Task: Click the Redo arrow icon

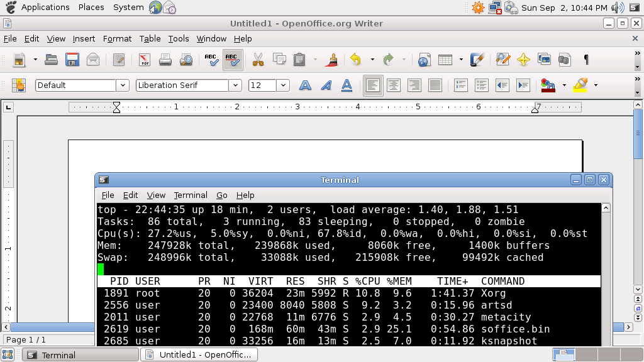Action: [x=388, y=60]
